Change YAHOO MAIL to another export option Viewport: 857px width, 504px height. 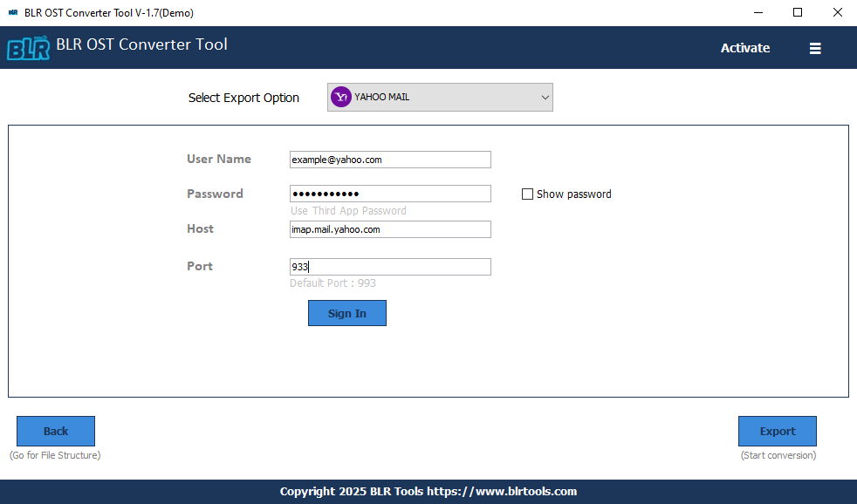[x=440, y=97]
